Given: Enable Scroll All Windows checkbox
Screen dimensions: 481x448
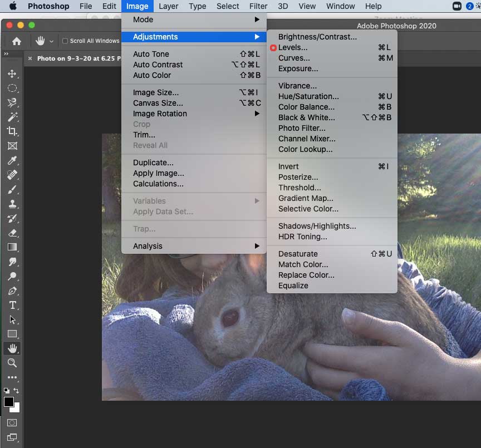Looking at the screenshot, I should pos(65,41).
